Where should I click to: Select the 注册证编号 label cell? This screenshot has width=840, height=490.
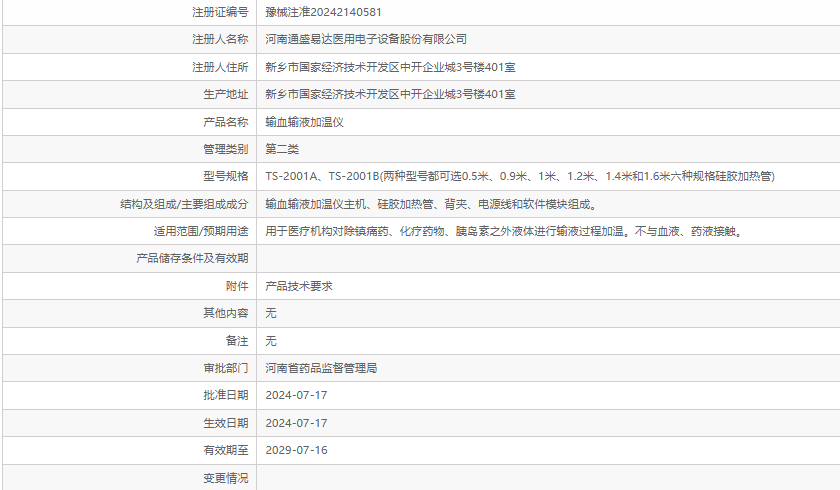pyautogui.click(x=219, y=12)
